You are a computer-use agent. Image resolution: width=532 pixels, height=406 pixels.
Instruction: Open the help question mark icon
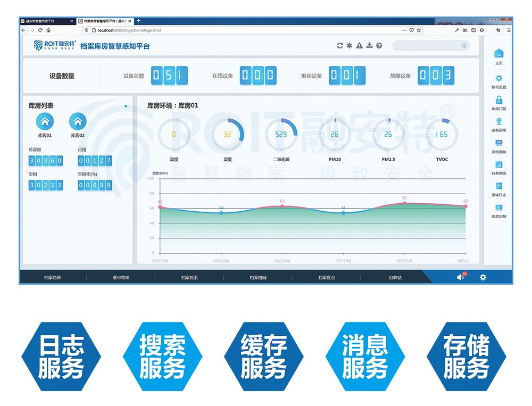pos(379,46)
